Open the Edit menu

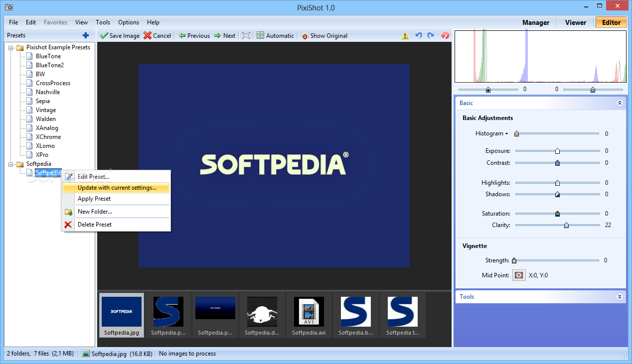point(31,22)
